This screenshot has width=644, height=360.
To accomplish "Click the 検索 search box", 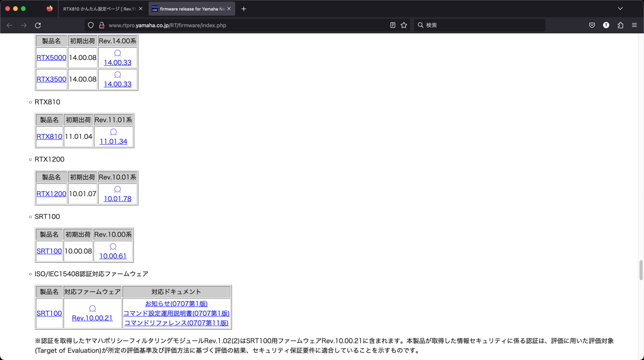I will (479, 25).
